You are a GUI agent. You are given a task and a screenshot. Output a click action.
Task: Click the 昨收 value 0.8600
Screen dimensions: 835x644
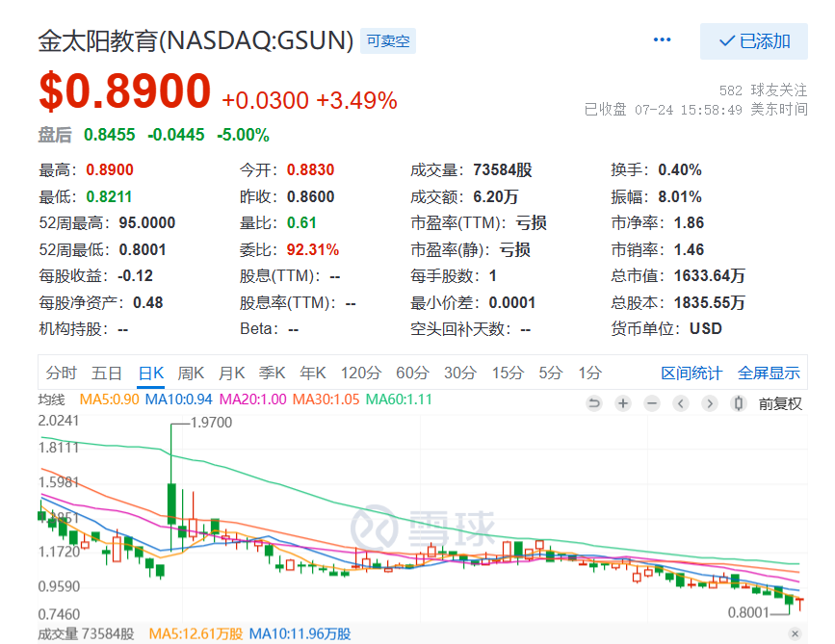[310, 196]
